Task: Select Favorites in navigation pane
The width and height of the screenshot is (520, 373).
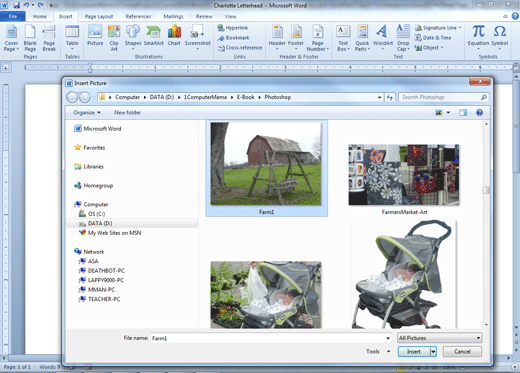Action: pos(89,147)
